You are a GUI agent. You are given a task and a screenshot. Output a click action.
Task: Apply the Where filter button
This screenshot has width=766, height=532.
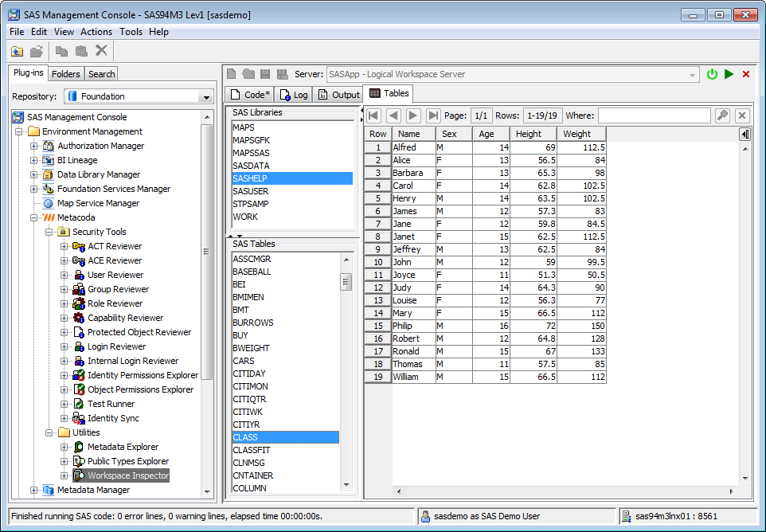722,115
